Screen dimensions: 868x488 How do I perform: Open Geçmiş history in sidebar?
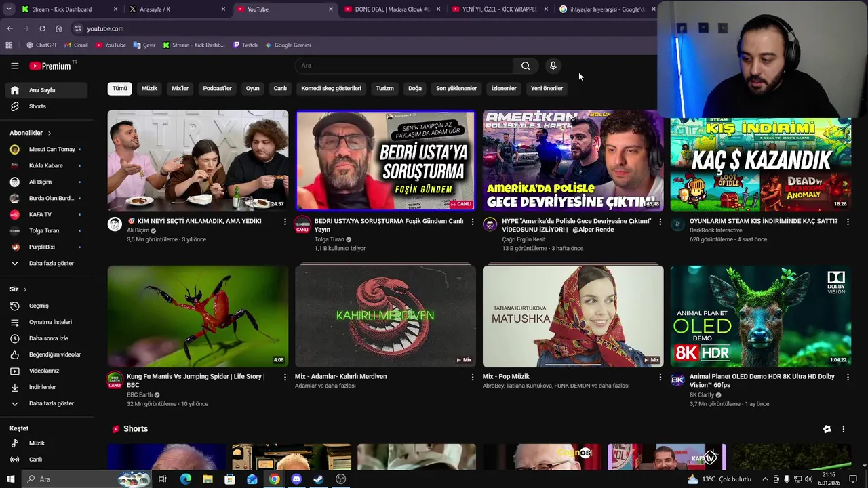pos(46,306)
